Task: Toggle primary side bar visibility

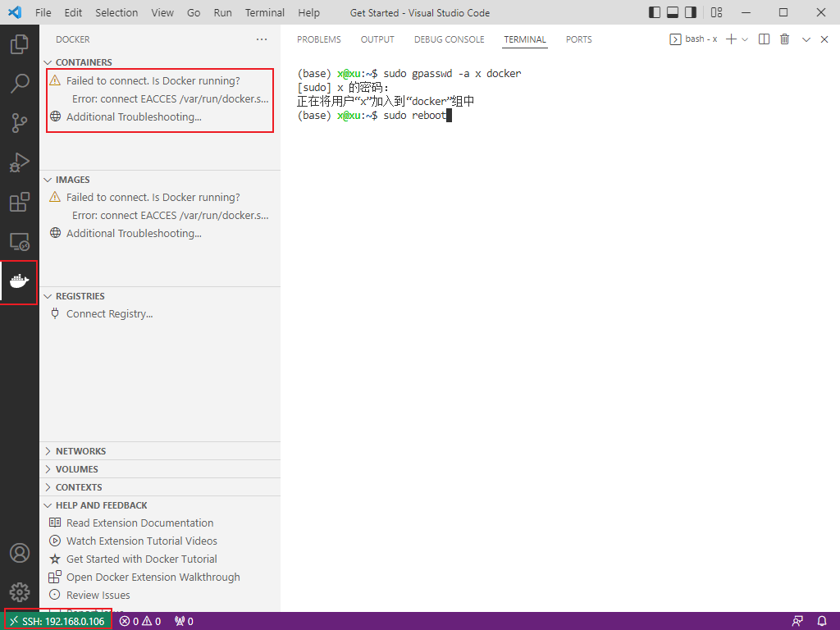Action: click(654, 12)
